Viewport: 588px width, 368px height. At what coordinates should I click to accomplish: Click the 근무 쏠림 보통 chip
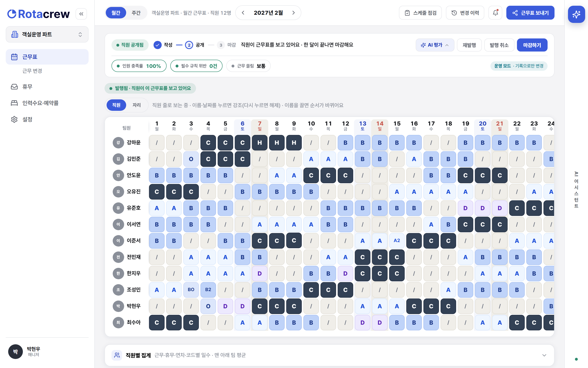point(248,66)
